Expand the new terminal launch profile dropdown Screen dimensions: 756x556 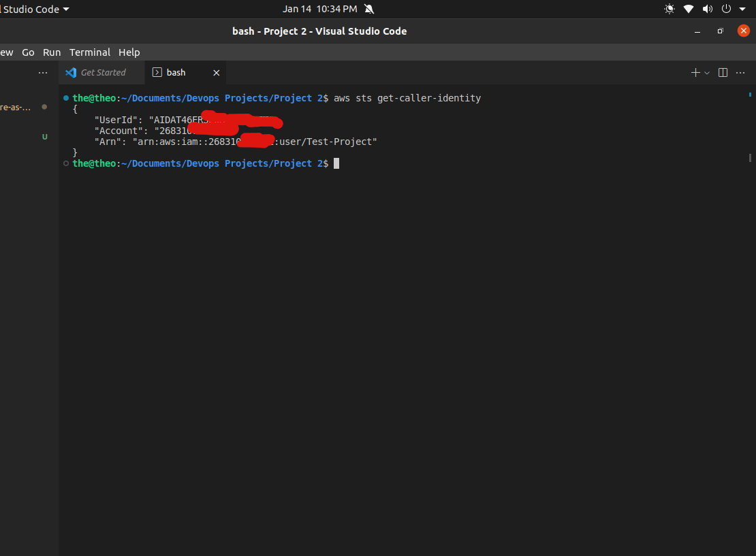coord(707,73)
